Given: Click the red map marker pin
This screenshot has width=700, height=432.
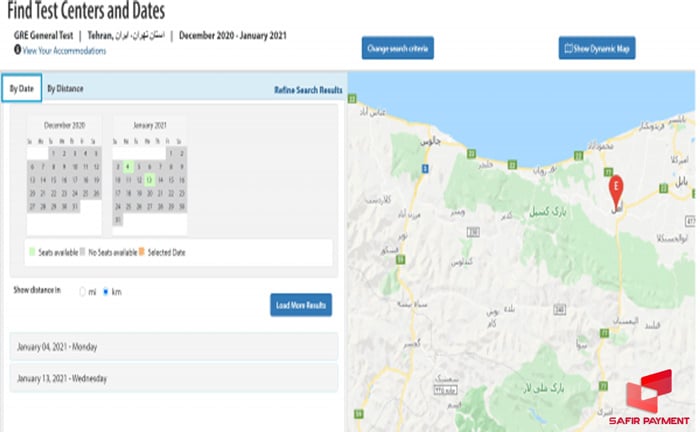Looking at the screenshot, I should click(616, 187).
